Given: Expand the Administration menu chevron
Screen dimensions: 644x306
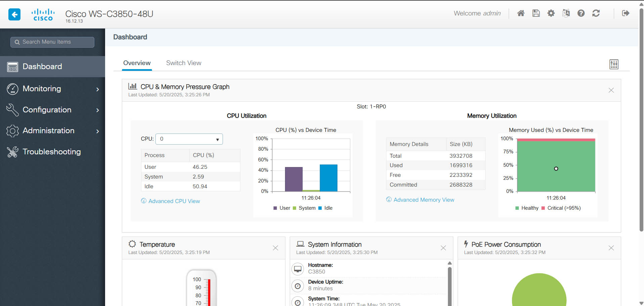Looking at the screenshot, I should tap(98, 131).
